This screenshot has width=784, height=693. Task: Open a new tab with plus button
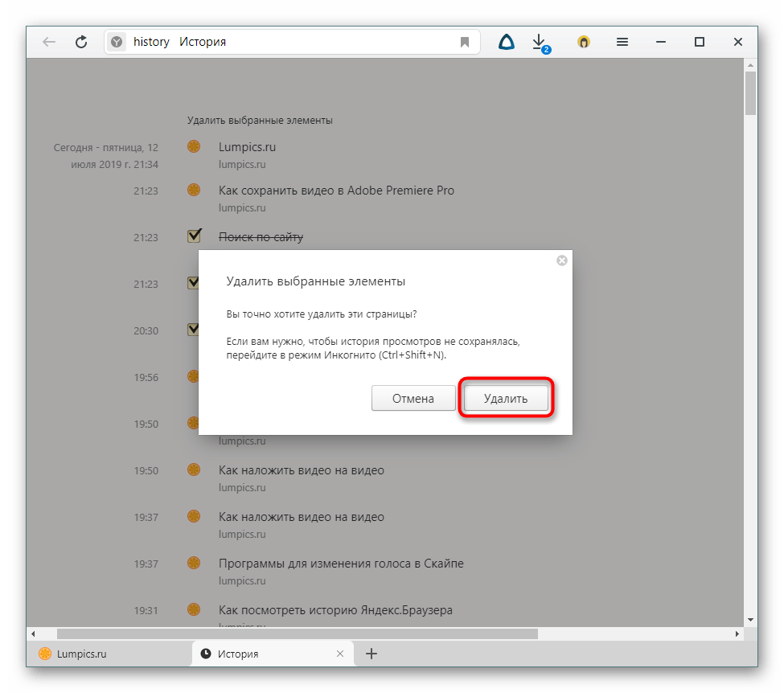pyautogui.click(x=371, y=654)
